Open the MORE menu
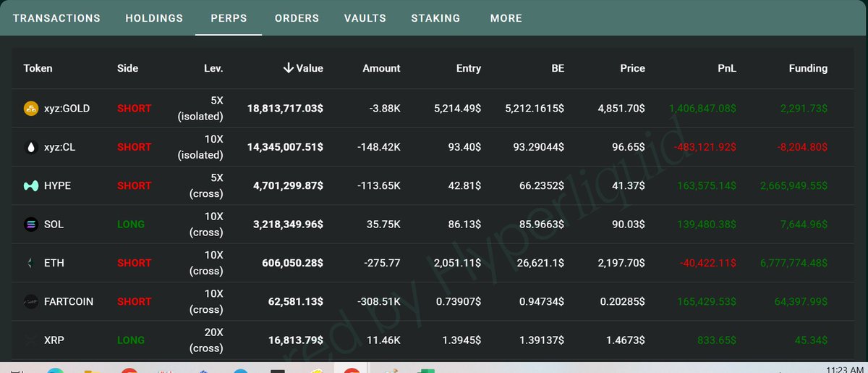 (506, 18)
